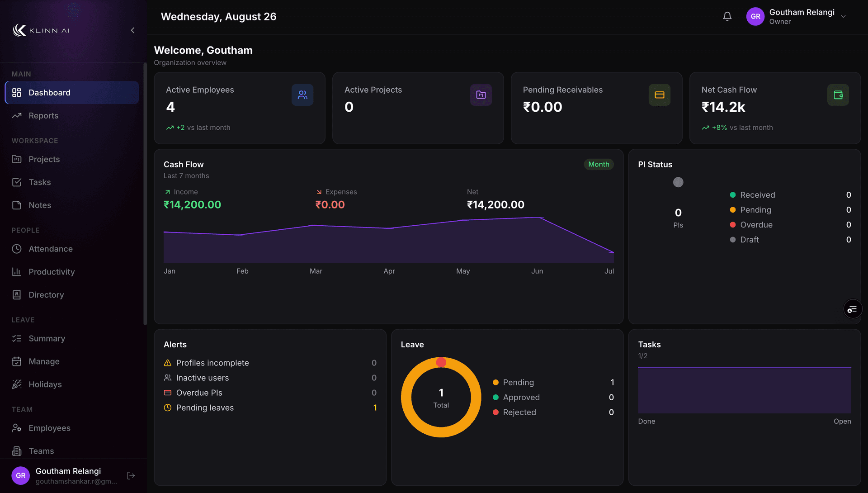Open Projects under Workspace
The height and width of the screenshot is (493, 868).
(x=72, y=159)
